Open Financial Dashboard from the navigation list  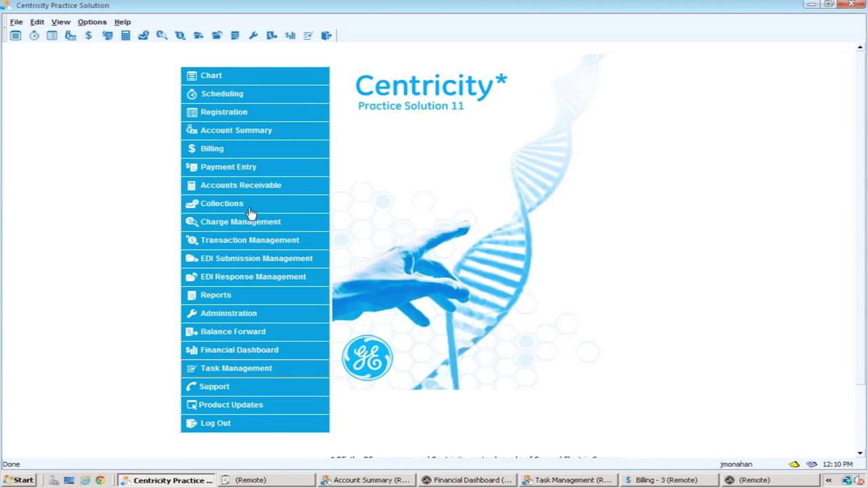255,350
